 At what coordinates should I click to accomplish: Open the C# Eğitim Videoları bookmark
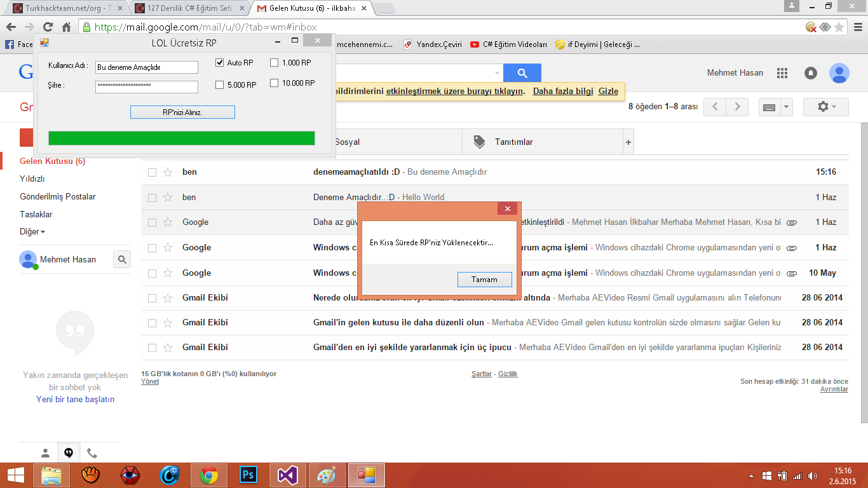pos(508,44)
